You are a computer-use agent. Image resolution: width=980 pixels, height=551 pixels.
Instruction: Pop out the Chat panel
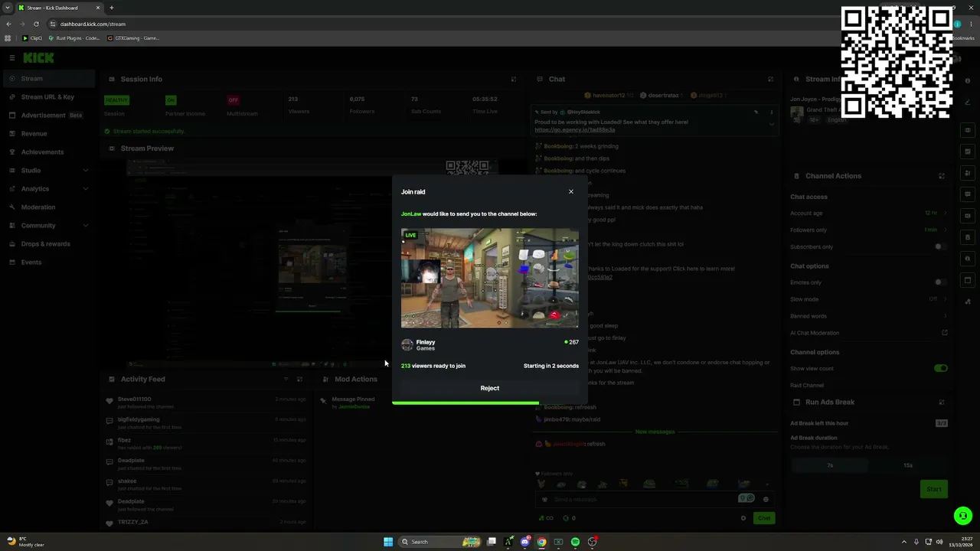tap(770, 79)
